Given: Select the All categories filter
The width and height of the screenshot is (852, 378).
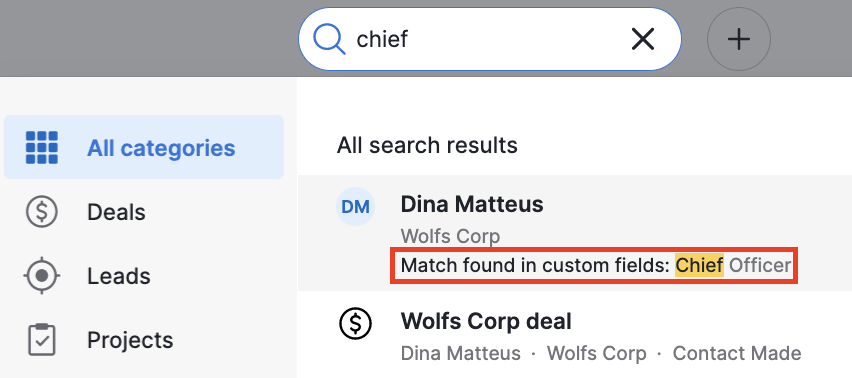Looking at the screenshot, I should [144, 147].
